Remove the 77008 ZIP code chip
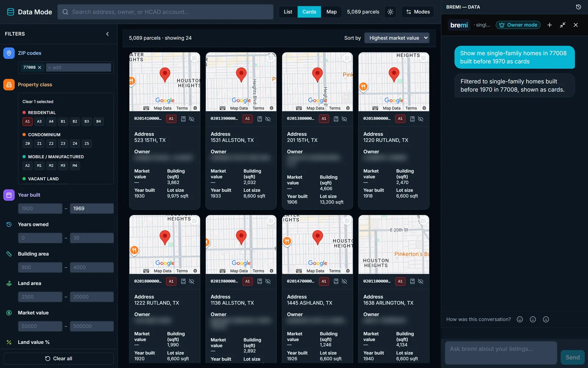Screen dimensions: 588x368 pyautogui.click(x=40, y=67)
